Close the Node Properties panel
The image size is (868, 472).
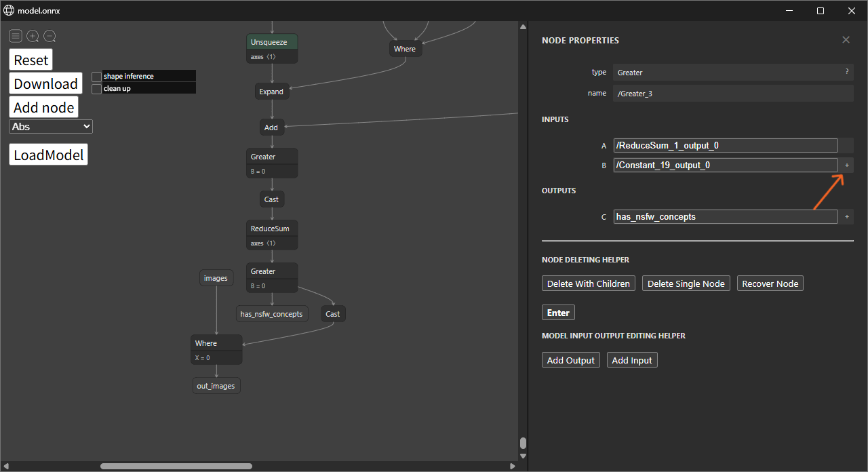pos(846,40)
